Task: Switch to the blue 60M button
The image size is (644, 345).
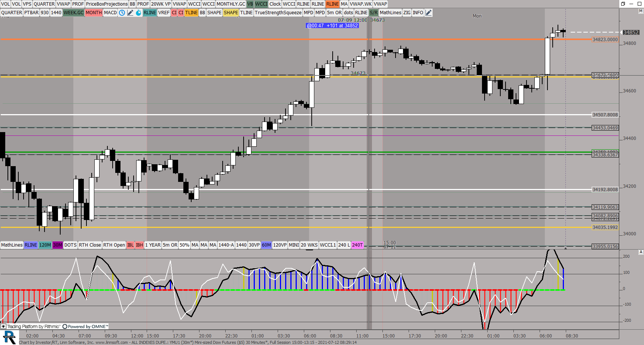Action: (266, 245)
